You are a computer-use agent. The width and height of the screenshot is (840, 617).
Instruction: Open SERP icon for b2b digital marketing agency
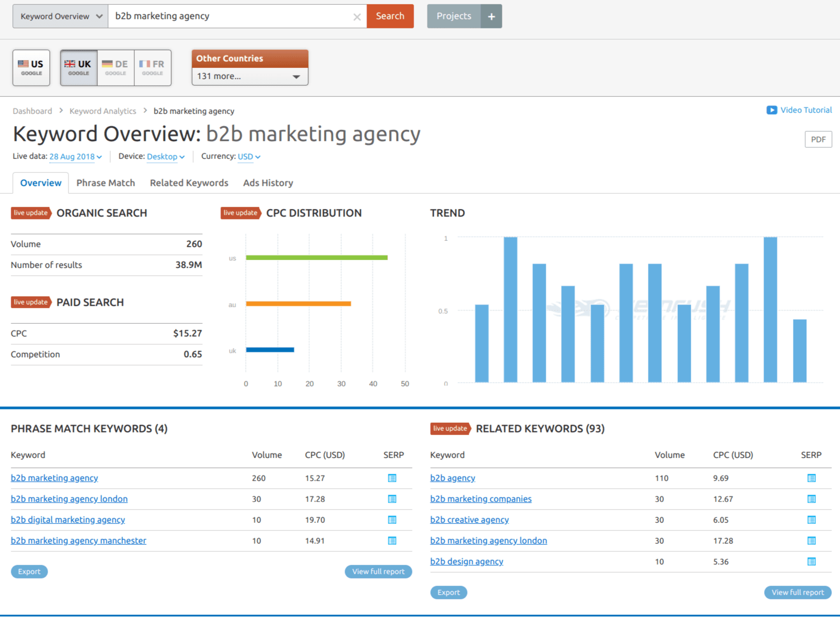[392, 520]
